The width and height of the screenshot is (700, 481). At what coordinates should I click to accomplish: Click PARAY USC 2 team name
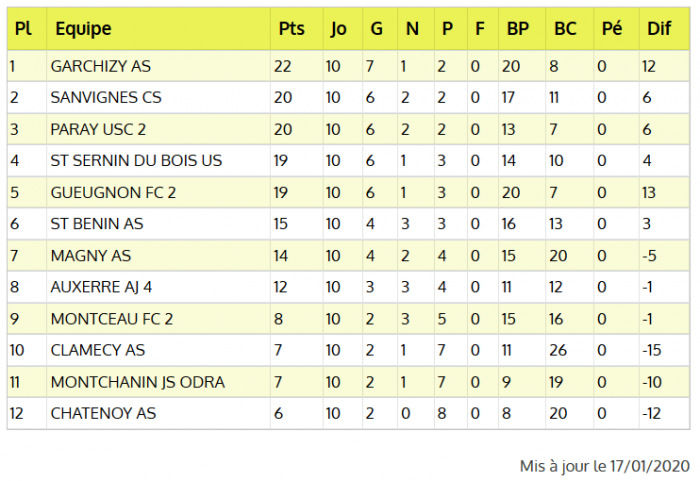coord(98,130)
